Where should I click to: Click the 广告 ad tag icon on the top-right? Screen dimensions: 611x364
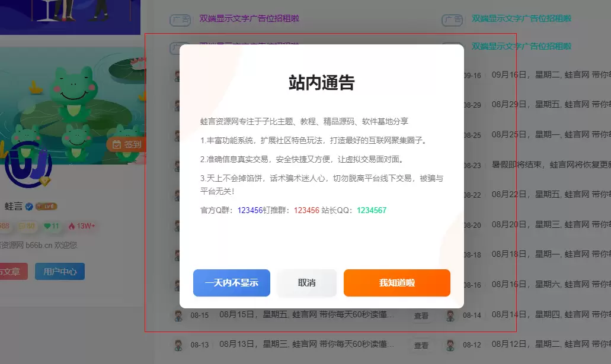[452, 20]
